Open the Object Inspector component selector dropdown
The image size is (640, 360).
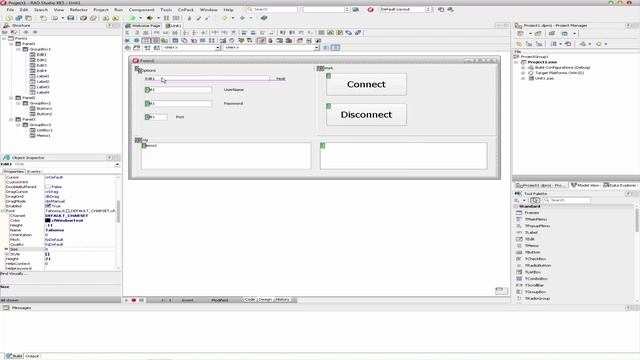[x=117, y=164]
